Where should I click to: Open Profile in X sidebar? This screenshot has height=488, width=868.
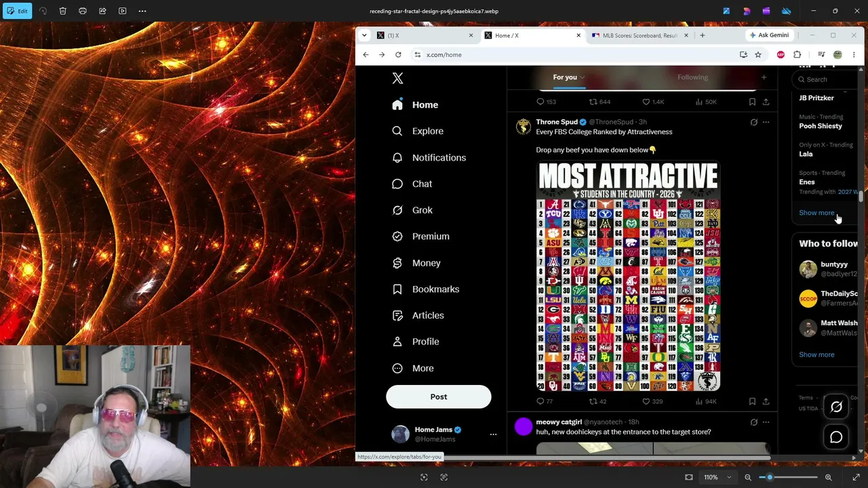click(x=416, y=342)
